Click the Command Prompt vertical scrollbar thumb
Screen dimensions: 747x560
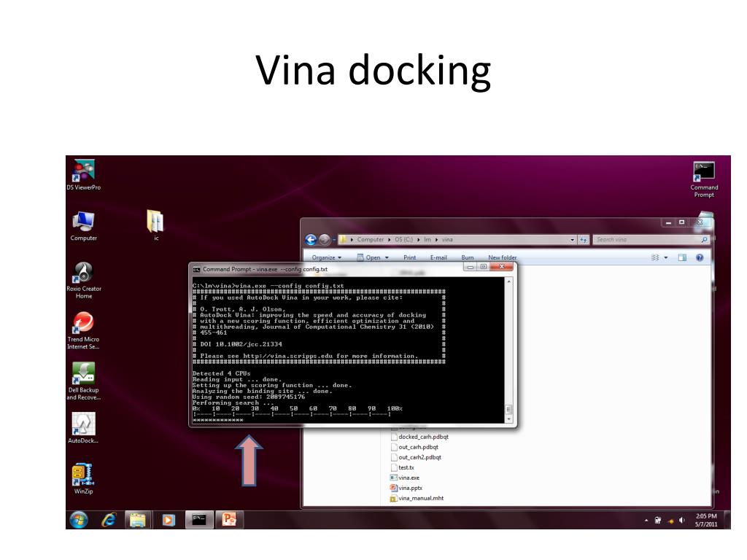click(x=508, y=410)
